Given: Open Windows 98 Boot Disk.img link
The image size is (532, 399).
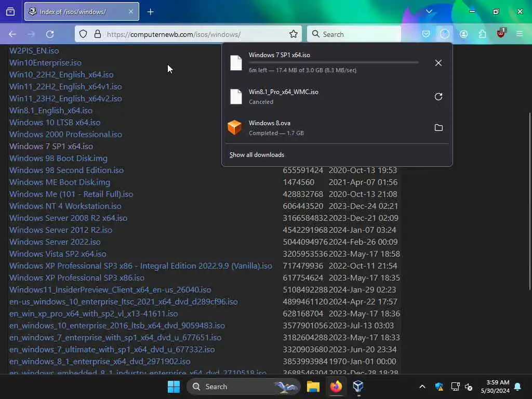Looking at the screenshot, I should pos(58,158).
